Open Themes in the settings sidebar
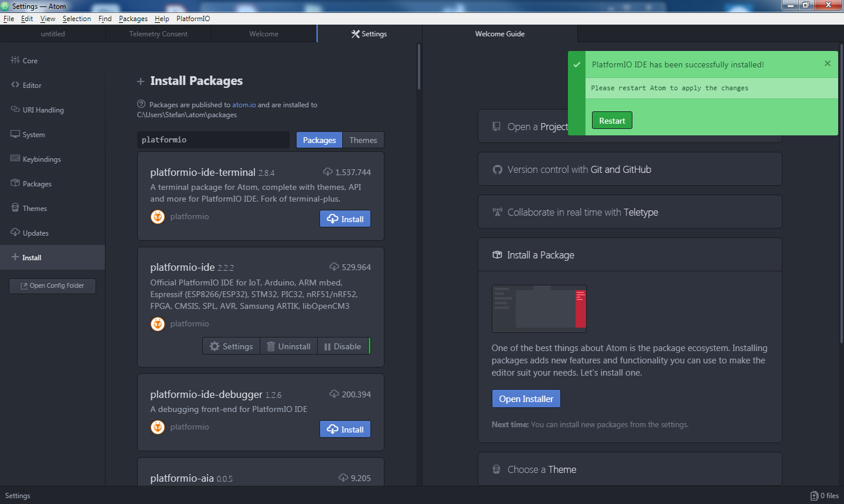Viewport: 844px width, 504px height. [52, 209]
